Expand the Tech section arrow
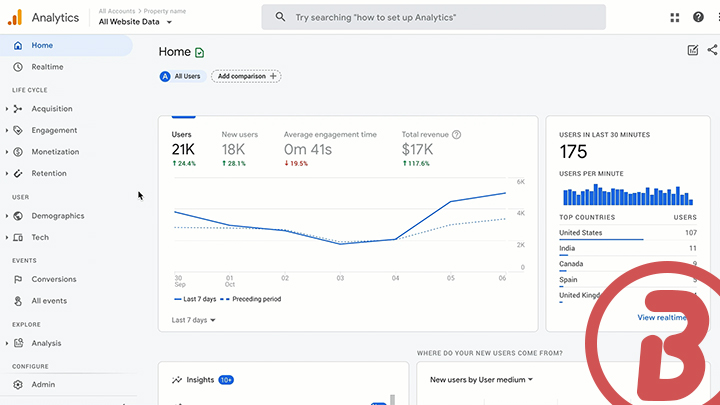Image resolution: width=720 pixels, height=405 pixels. point(6,237)
